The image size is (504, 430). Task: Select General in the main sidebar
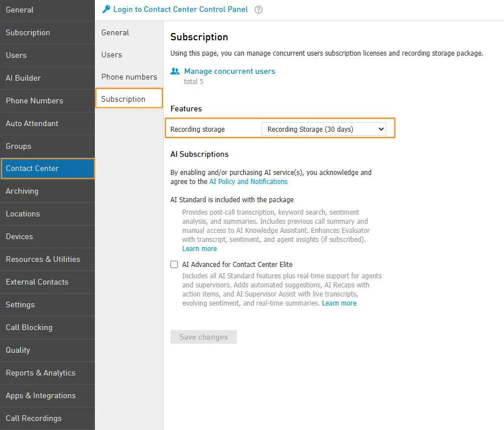pos(47,10)
